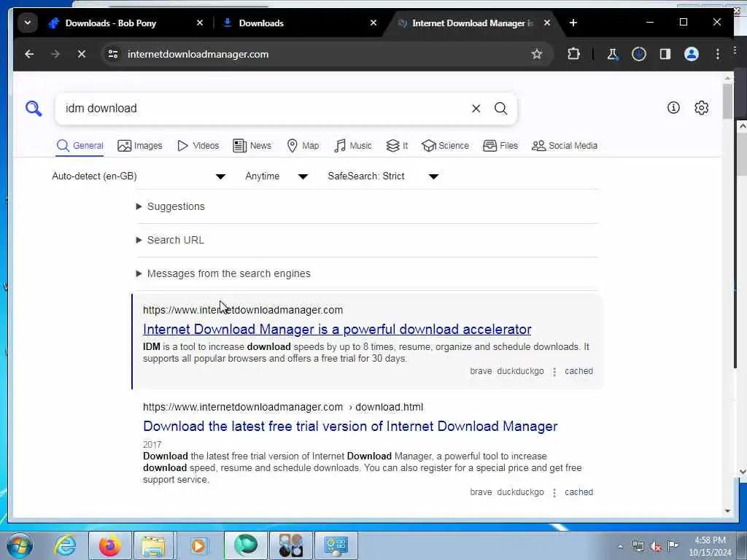Viewport: 747px width, 560px height.
Task: Open search preferences gear icon
Action: click(701, 108)
